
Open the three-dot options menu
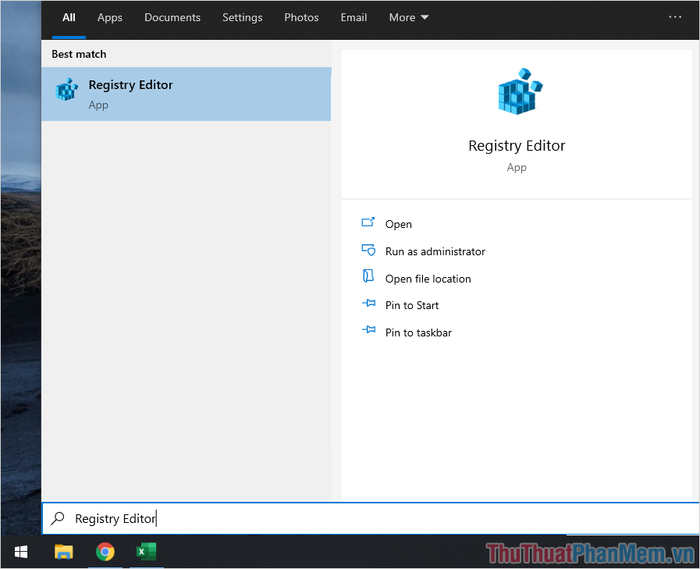click(x=675, y=17)
